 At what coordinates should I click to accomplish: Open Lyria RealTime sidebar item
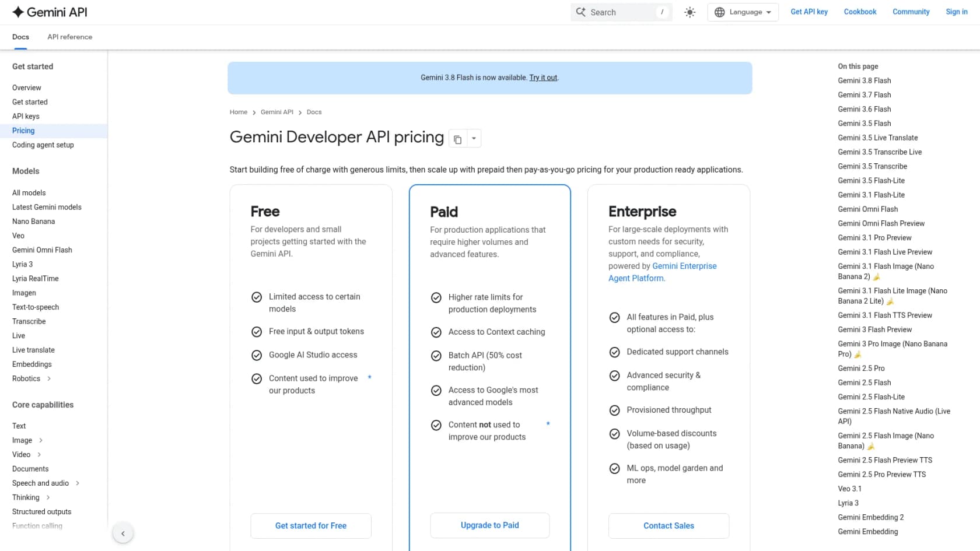(x=36, y=279)
